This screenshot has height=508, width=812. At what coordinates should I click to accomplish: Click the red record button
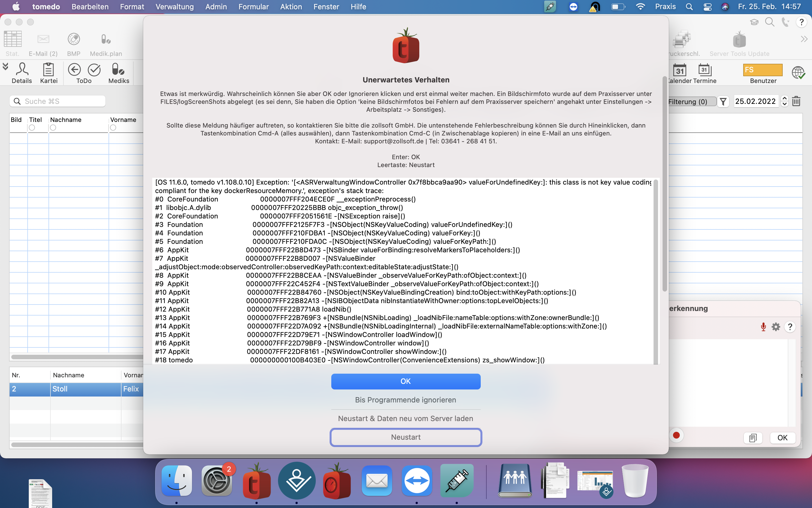676,435
